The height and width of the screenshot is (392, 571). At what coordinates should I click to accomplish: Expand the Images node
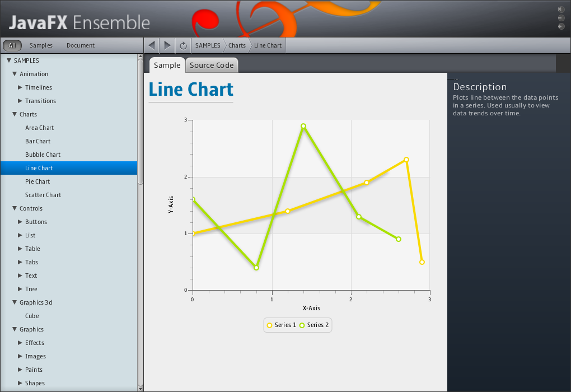click(20, 356)
